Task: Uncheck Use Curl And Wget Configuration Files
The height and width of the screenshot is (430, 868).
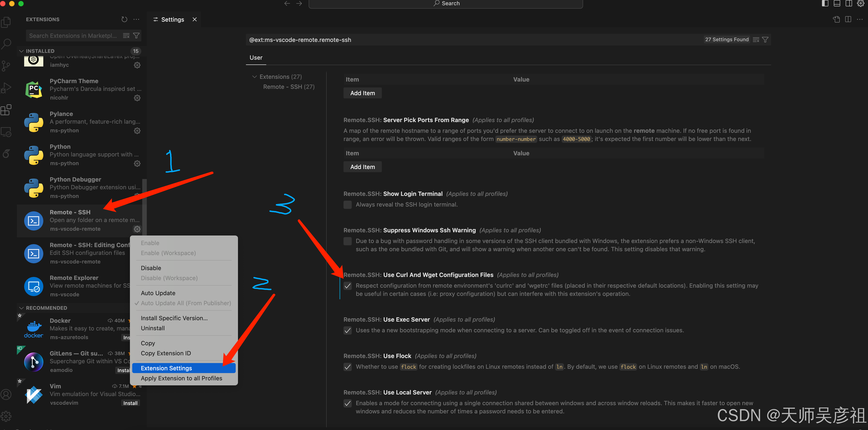Action: tap(347, 286)
